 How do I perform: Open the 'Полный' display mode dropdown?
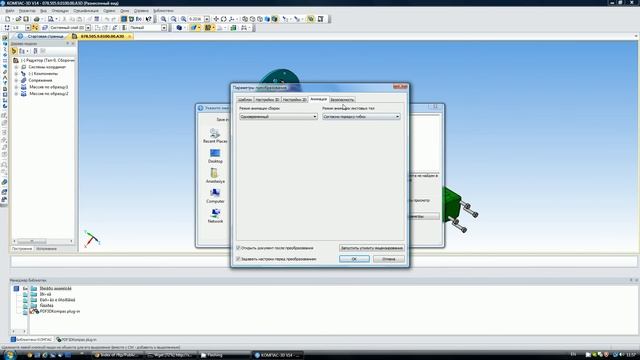[164, 28]
